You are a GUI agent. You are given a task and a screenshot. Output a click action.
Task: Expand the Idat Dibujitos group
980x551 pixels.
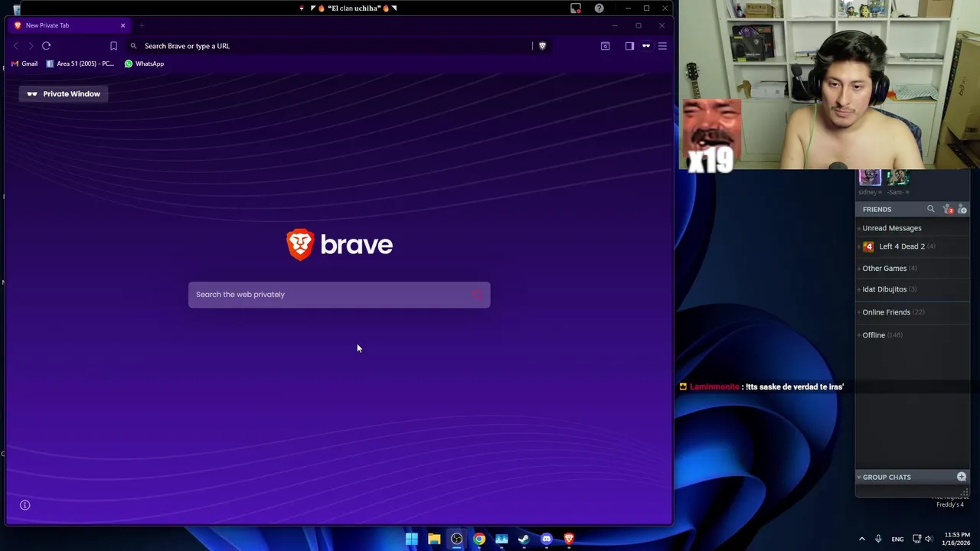[913, 289]
